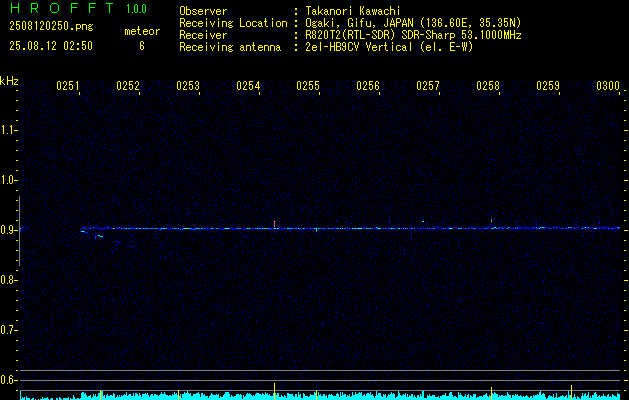
Task: Select the filename 2508120250.png
Action: point(51,27)
